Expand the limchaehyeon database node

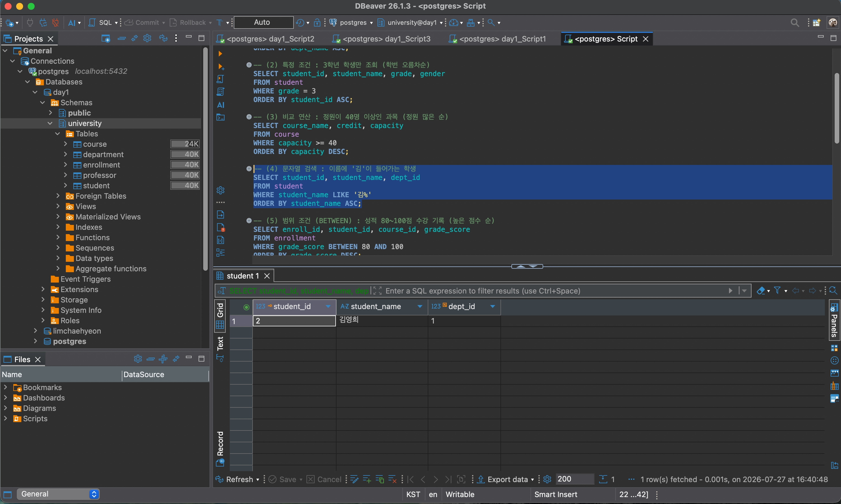[x=35, y=331]
